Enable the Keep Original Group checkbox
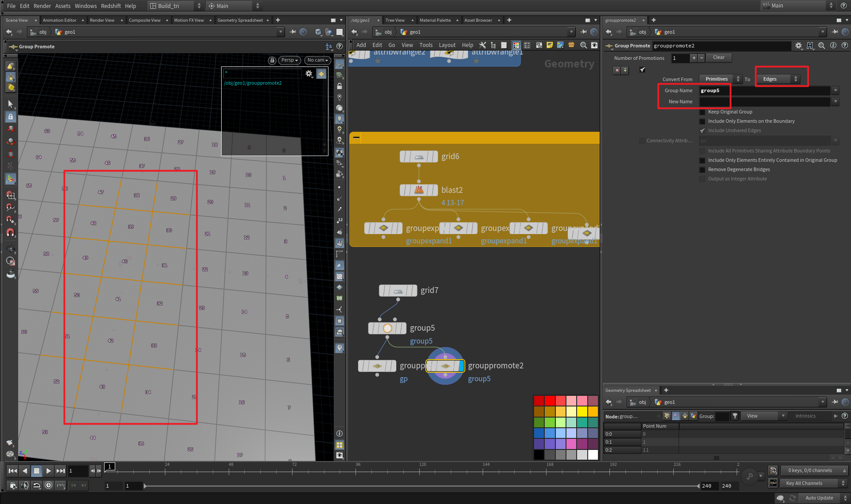 [703, 112]
